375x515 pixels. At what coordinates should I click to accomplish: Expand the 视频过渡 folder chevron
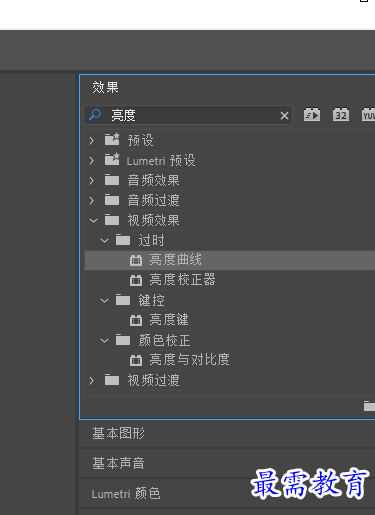coord(92,381)
